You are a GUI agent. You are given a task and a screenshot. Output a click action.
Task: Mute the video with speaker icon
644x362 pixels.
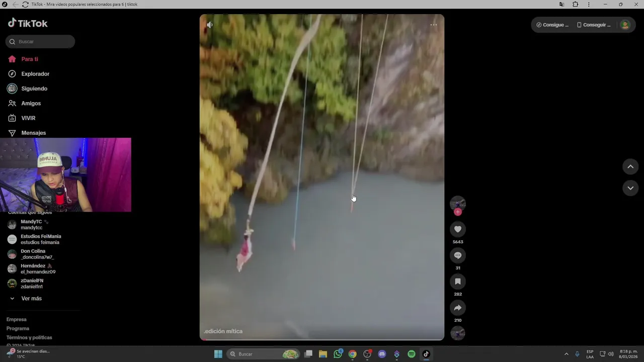point(210,25)
